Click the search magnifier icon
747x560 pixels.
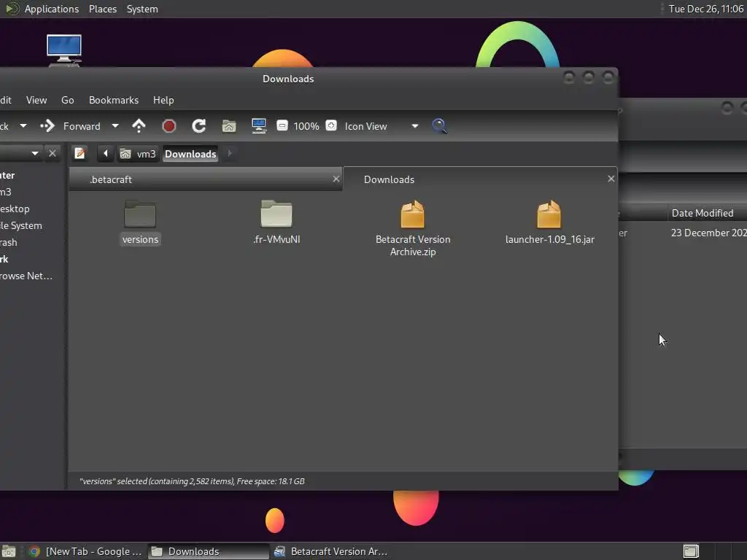(x=439, y=126)
